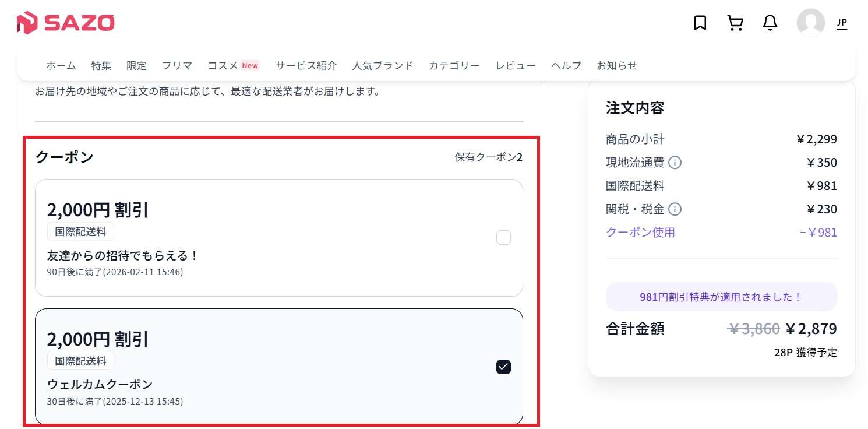The width and height of the screenshot is (868, 429).
Task: Open the JP language selector
Action: 842,23
